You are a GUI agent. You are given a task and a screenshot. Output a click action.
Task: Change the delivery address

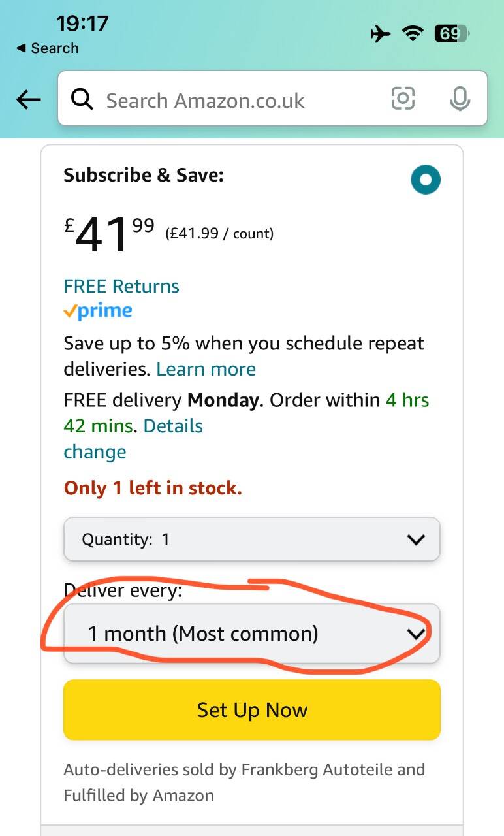(x=95, y=452)
